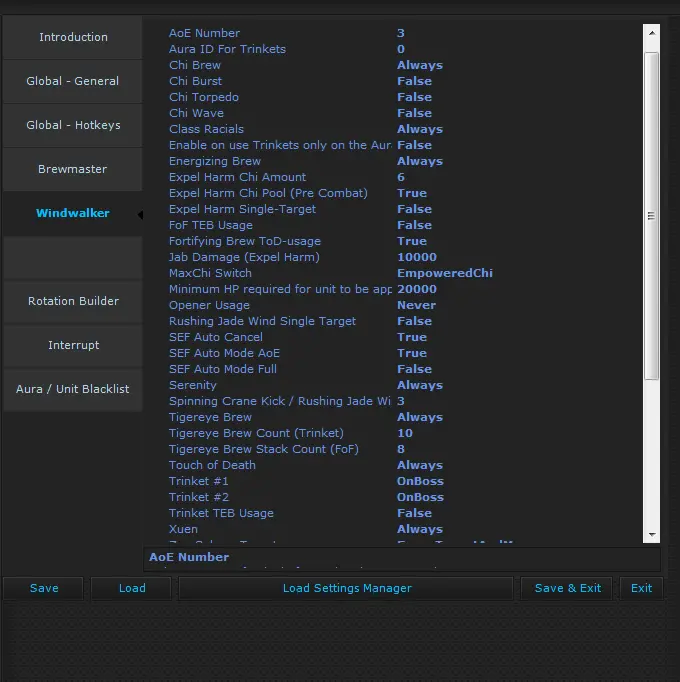
Task: Change Xuen value Always
Action: (420, 529)
